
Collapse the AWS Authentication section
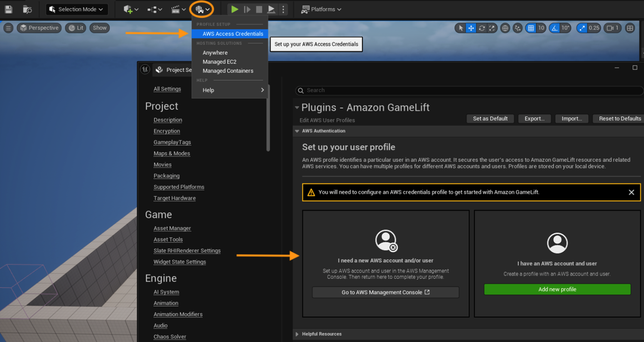[x=297, y=131]
